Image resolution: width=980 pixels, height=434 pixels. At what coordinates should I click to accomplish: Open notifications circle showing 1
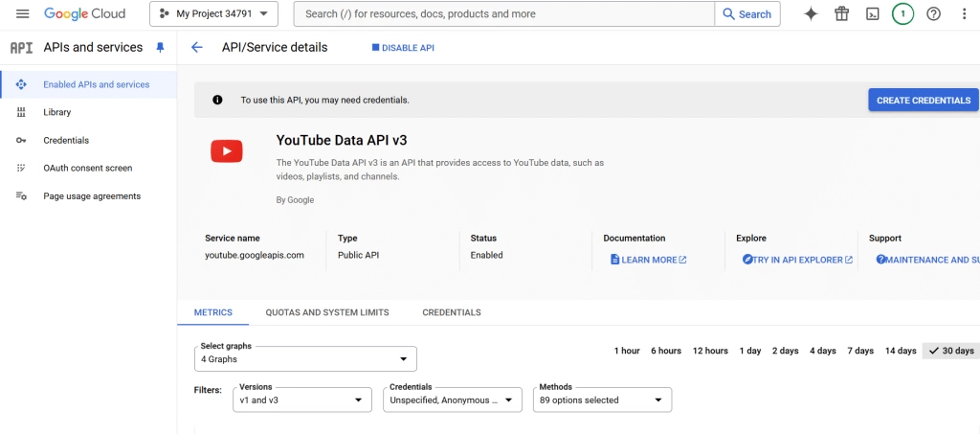(902, 13)
